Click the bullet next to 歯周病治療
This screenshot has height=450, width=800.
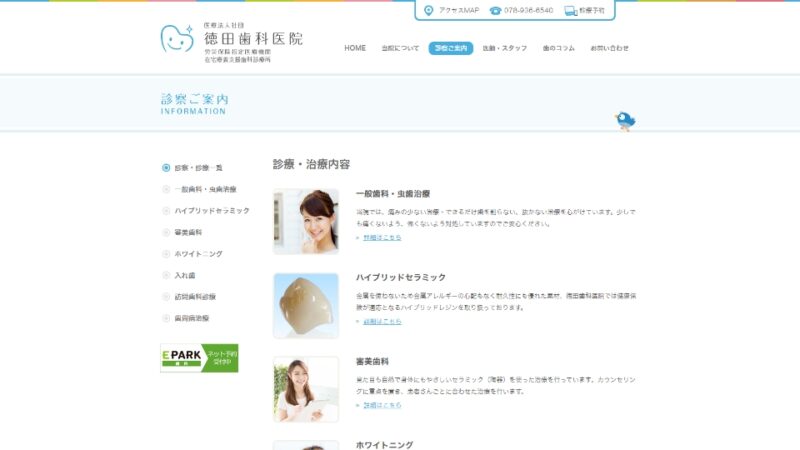click(x=166, y=318)
